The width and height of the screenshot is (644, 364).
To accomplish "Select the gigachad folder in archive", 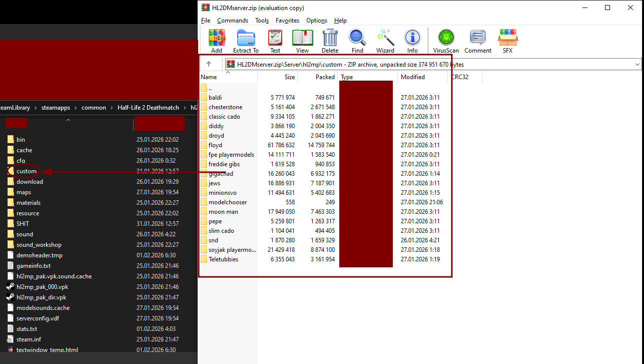I will point(221,174).
